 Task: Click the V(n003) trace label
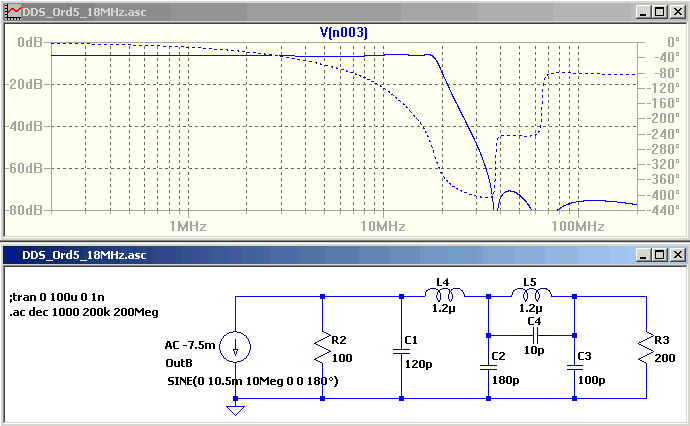point(343,32)
